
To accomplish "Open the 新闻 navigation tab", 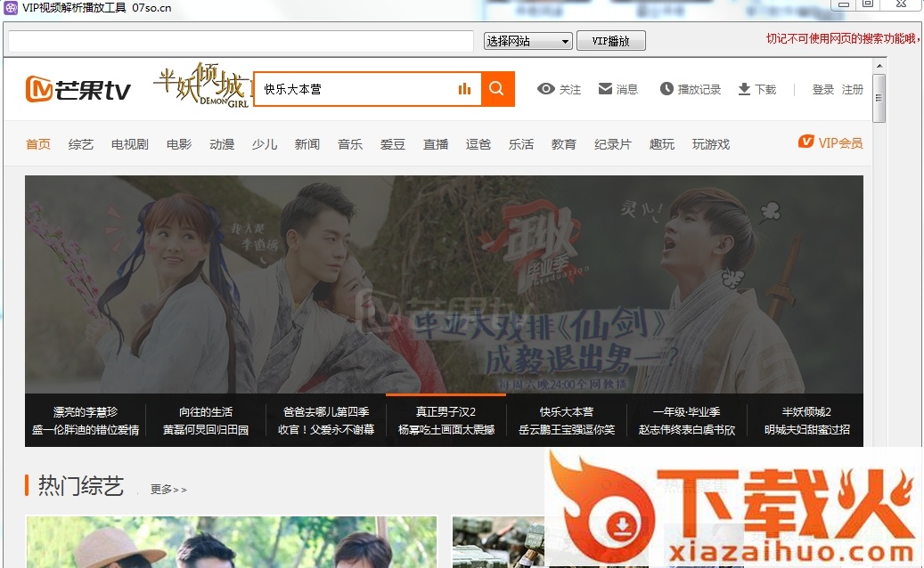I will [x=307, y=144].
